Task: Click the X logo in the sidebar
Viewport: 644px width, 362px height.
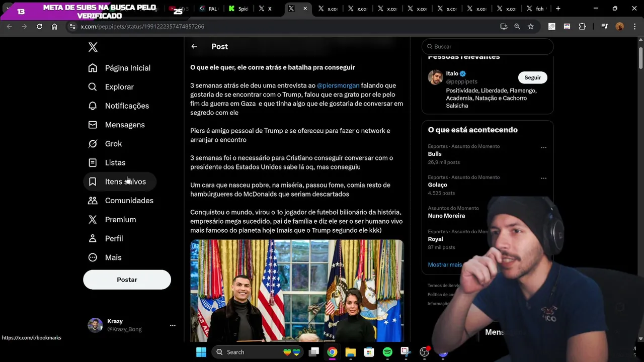Action: (x=93, y=47)
